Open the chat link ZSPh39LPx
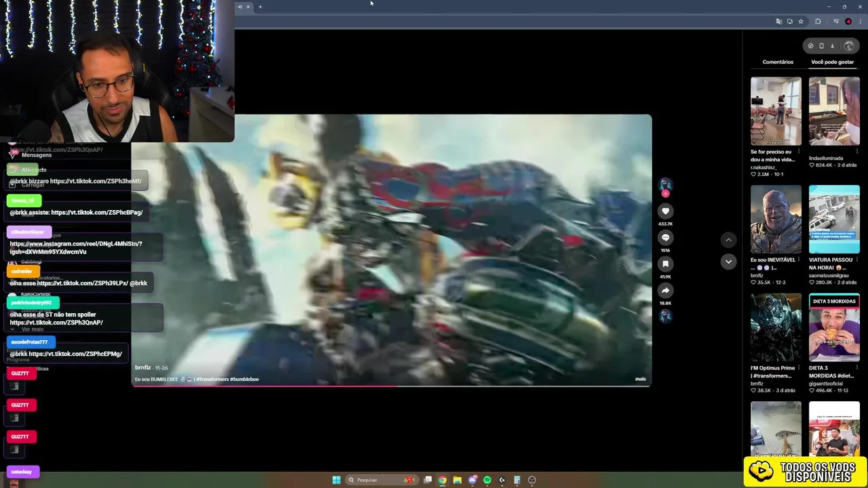This screenshot has width=868, height=488. coord(82,283)
